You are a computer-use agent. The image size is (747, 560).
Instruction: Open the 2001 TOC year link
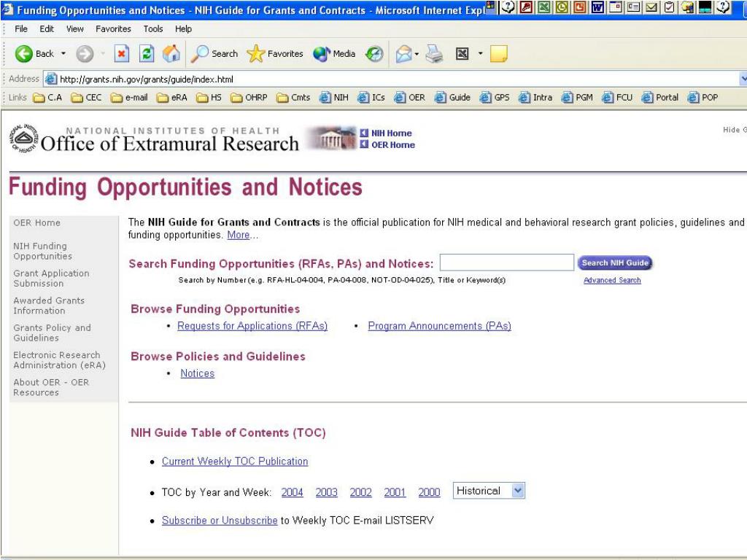[x=395, y=492]
